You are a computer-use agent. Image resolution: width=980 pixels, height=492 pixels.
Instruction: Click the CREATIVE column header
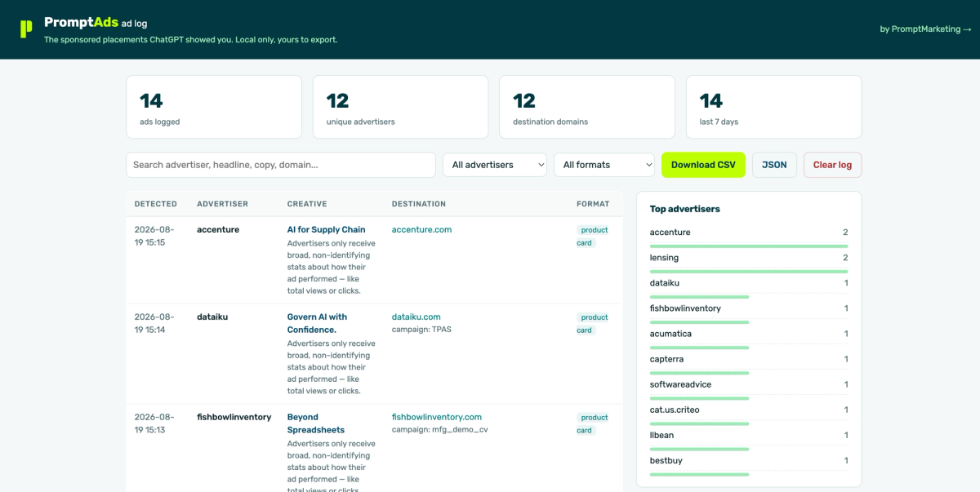point(307,204)
